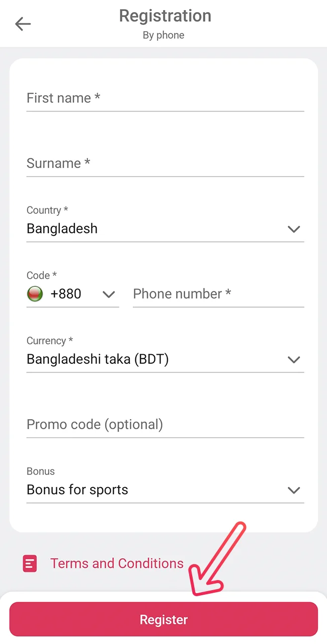Screen dimensions: 327x644
Task: Click the chevron beside Bangladesh country
Action: pyautogui.click(x=294, y=229)
